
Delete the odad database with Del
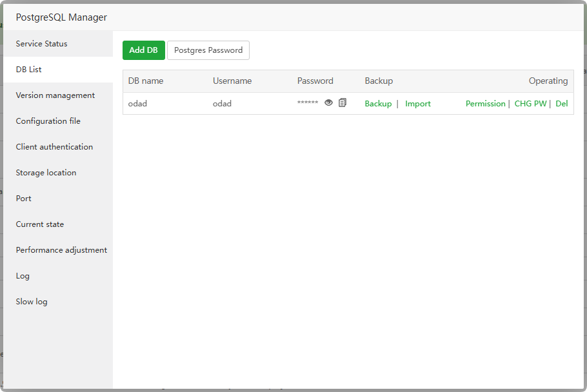click(x=562, y=104)
